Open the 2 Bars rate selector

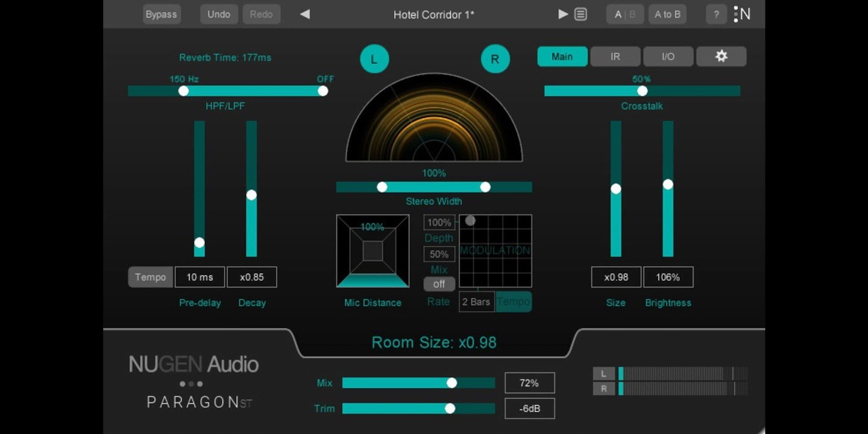point(476,302)
